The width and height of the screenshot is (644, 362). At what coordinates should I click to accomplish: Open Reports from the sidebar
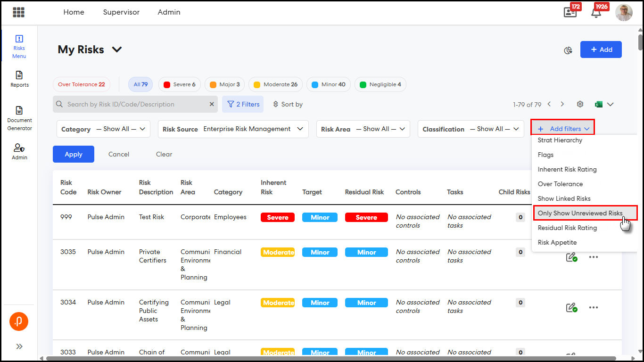coord(19,79)
